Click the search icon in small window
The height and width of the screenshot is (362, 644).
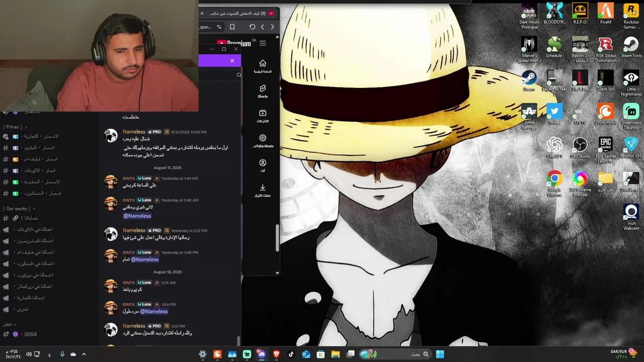pos(238,75)
